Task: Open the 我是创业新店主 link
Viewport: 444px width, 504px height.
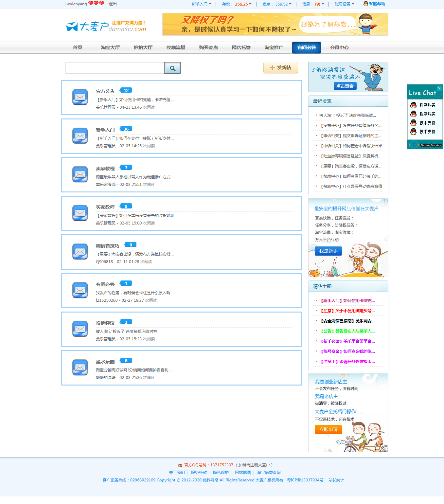Action: [331, 382]
